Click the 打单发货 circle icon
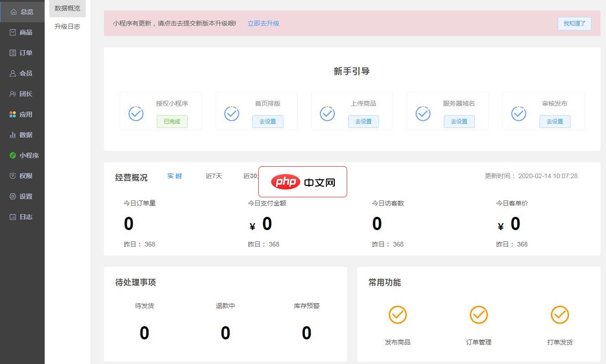606x364 pixels. (x=560, y=314)
